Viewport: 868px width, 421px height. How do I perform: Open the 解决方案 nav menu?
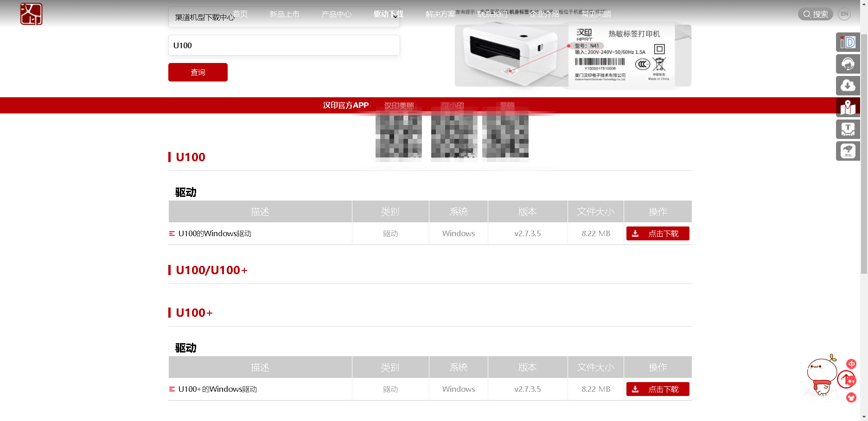point(440,14)
